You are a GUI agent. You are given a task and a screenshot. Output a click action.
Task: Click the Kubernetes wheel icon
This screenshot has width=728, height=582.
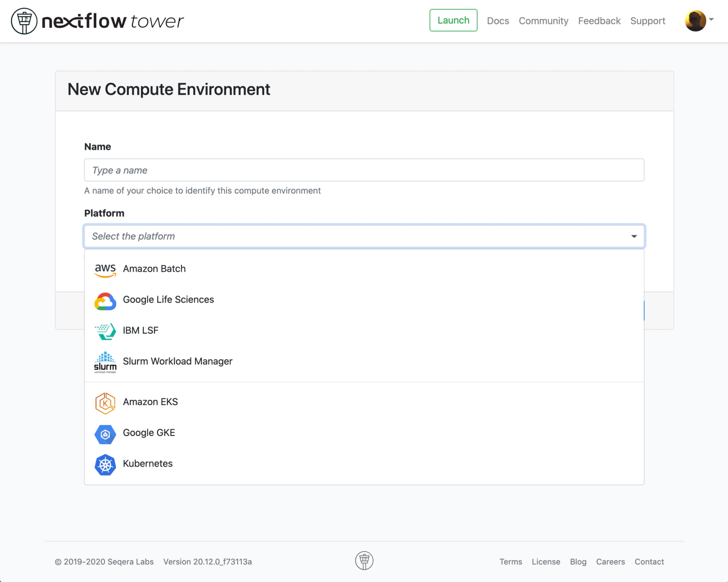point(105,465)
